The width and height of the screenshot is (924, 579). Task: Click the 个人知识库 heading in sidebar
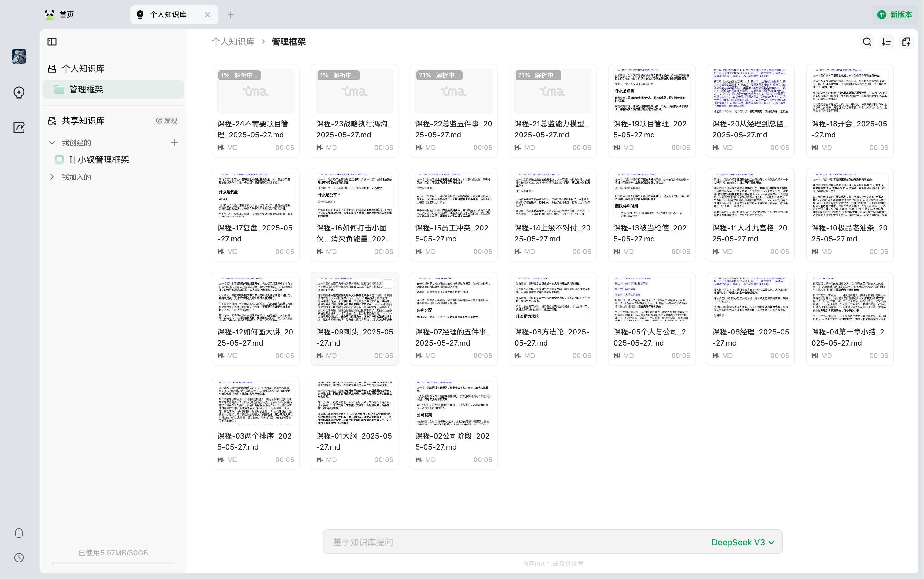(x=83, y=69)
